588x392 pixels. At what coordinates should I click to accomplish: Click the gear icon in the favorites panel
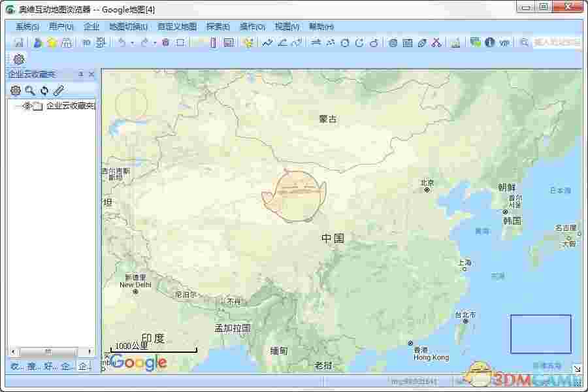point(16,91)
